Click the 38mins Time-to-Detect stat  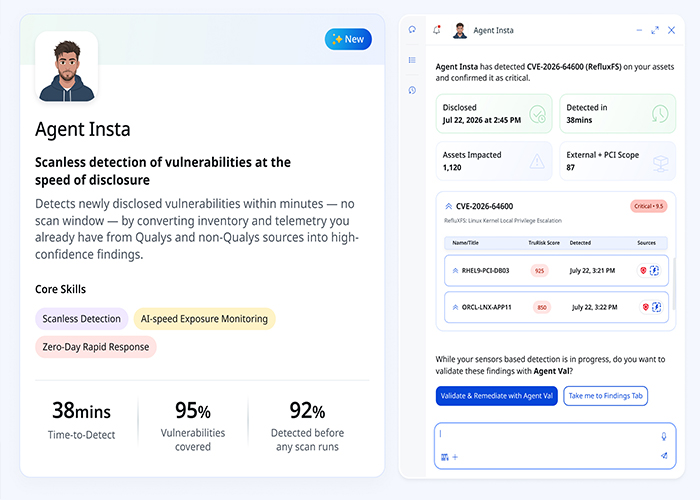click(81, 420)
